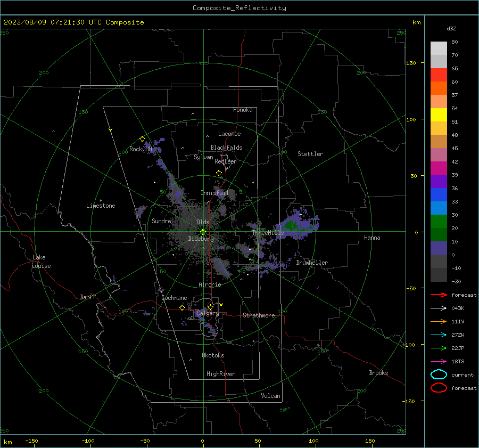This screenshot has height=448, width=479.
Task: Click the Blackfalds town label
Action: pyautogui.click(x=226, y=148)
